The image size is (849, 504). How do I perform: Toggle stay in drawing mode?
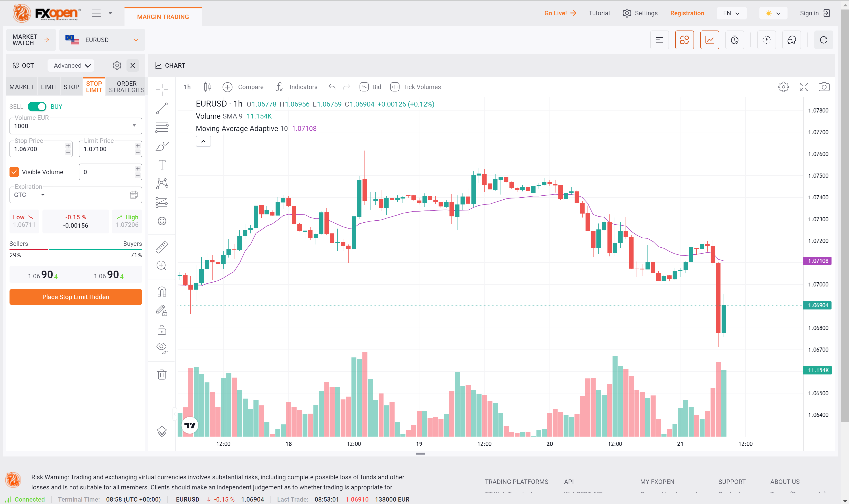162,310
